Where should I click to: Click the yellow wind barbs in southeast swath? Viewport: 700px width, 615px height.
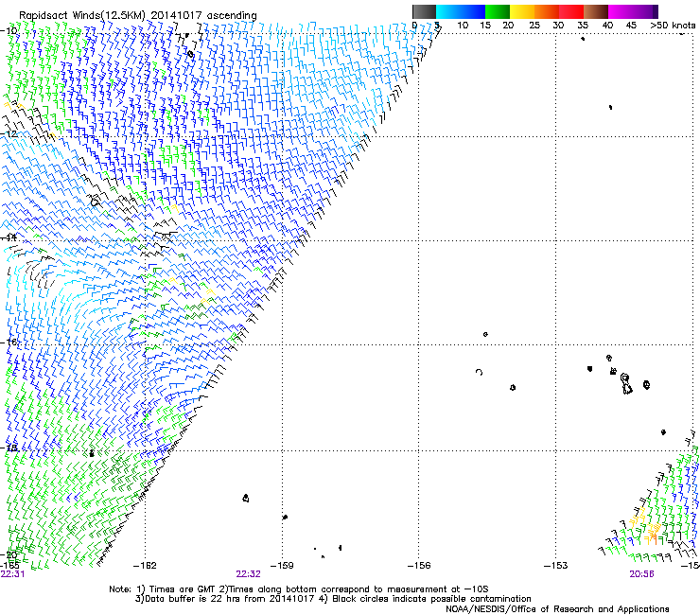pyautogui.click(x=646, y=527)
